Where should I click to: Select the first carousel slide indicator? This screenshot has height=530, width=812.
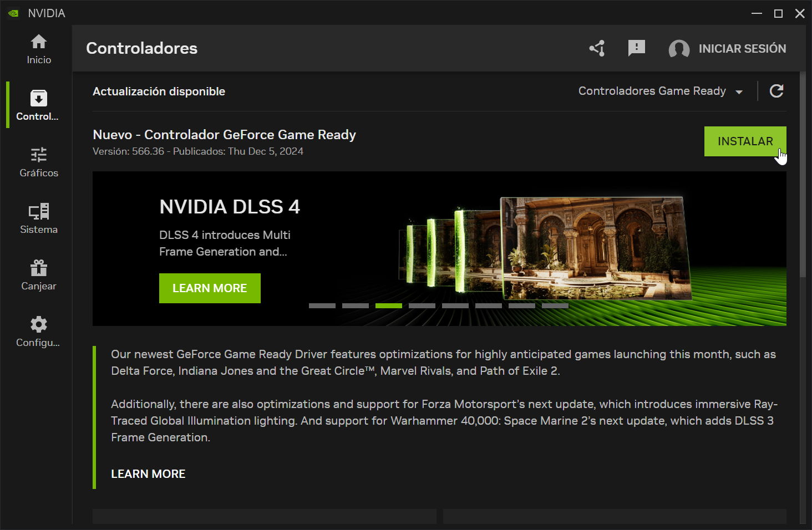point(322,305)
